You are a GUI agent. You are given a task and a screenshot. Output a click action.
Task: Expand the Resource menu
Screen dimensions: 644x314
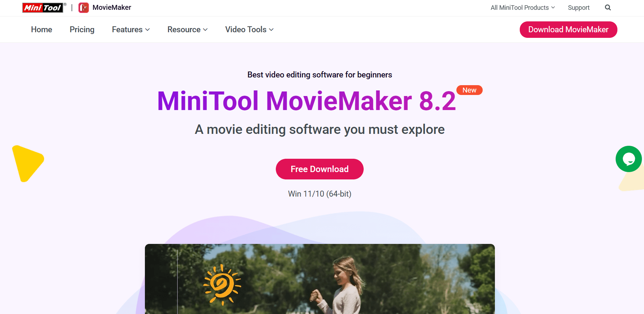(x=188, y=29)
